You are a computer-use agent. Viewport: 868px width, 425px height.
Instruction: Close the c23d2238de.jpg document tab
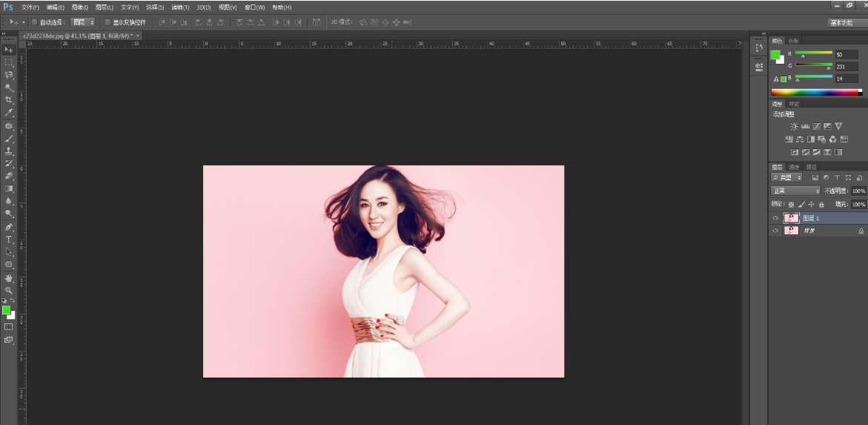coord(139,36)
